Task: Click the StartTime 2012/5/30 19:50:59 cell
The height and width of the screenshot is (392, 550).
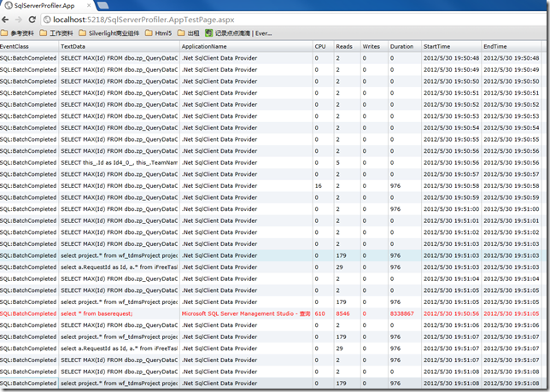Action: [451, 197]
